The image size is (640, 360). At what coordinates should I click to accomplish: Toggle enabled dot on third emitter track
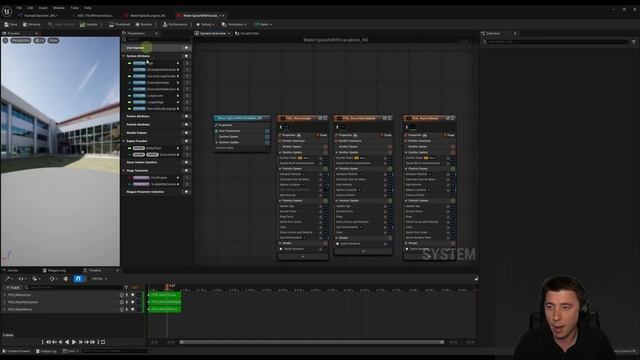[x=132, y=309]
